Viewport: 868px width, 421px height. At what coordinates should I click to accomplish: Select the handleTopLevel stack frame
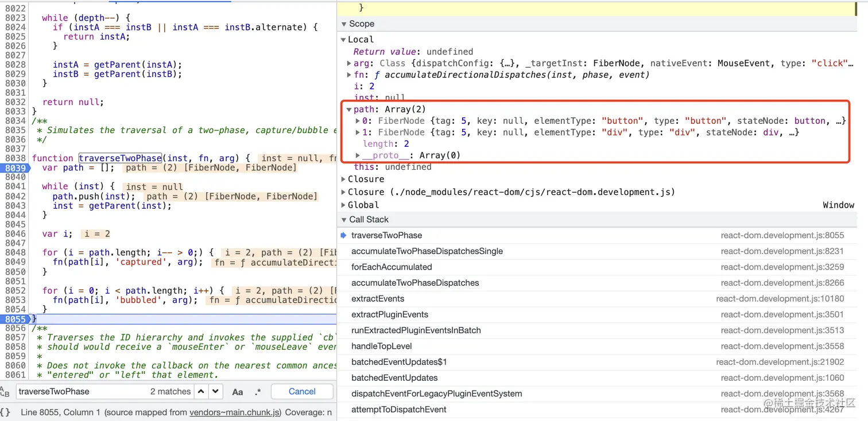coord(597,346)
